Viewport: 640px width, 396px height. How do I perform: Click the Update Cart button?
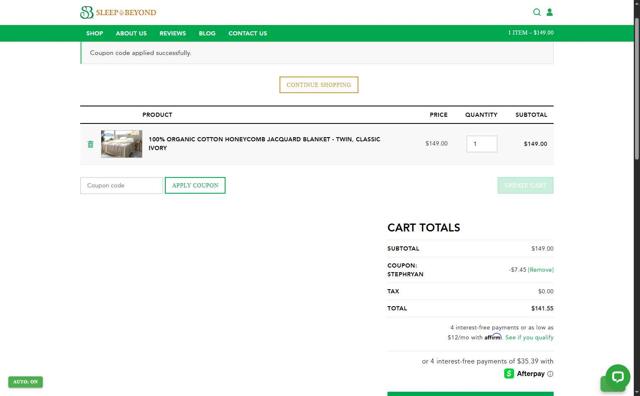[525, 185]
